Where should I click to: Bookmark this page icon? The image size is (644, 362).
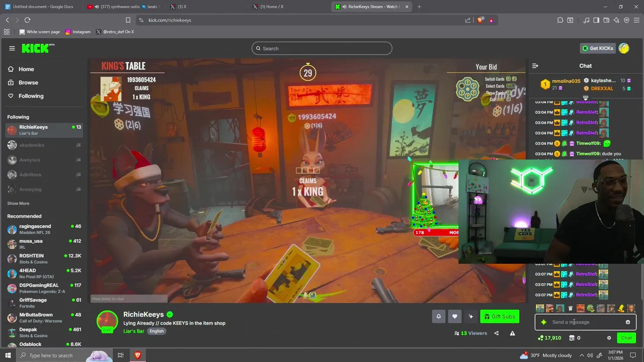[128, 20]
